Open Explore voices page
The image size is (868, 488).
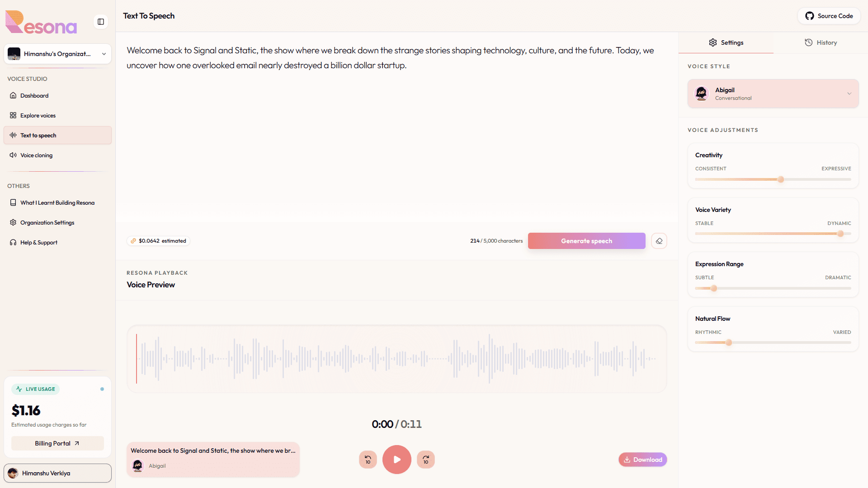(57, 115)
